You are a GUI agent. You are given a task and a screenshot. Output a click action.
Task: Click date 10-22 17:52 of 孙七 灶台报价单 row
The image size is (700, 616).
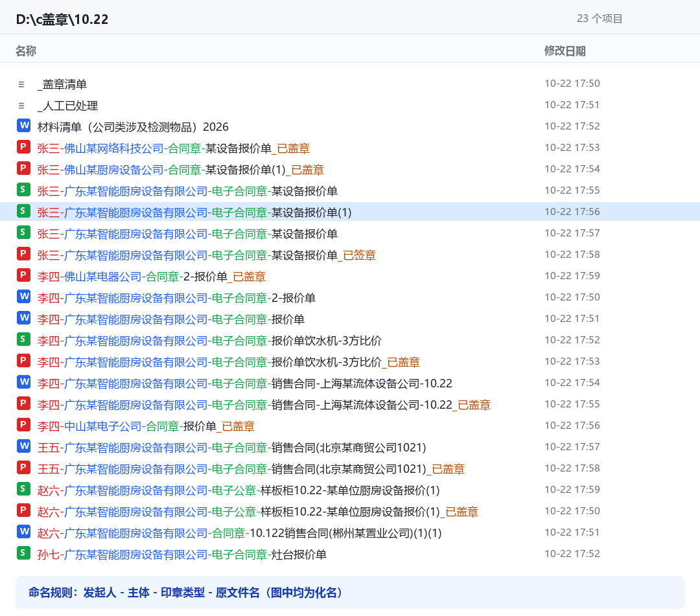tap(572, 554)
